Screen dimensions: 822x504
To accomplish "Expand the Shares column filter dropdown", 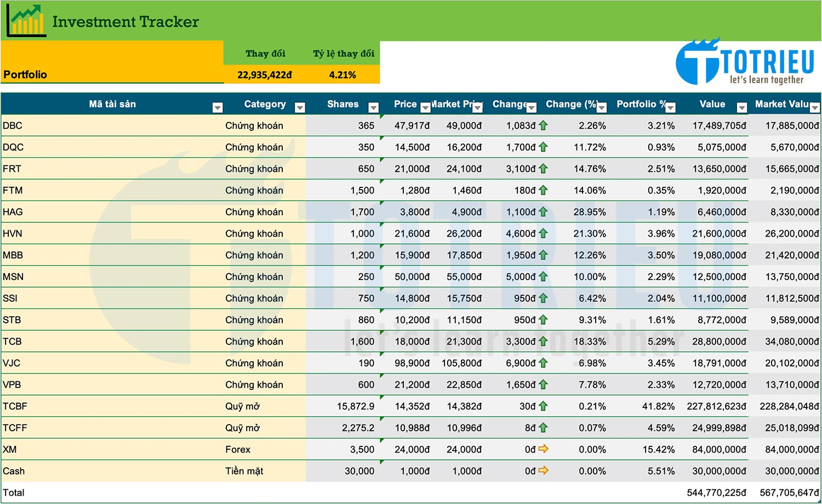I will pyautogui.click(x=373, y=107).
